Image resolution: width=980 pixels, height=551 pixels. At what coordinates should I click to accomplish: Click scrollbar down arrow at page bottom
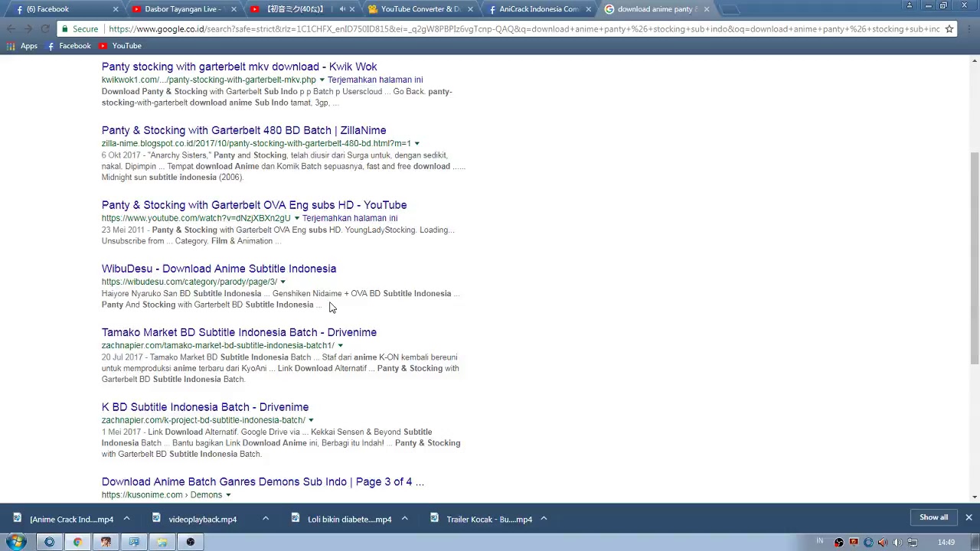(x=975, y=497)
